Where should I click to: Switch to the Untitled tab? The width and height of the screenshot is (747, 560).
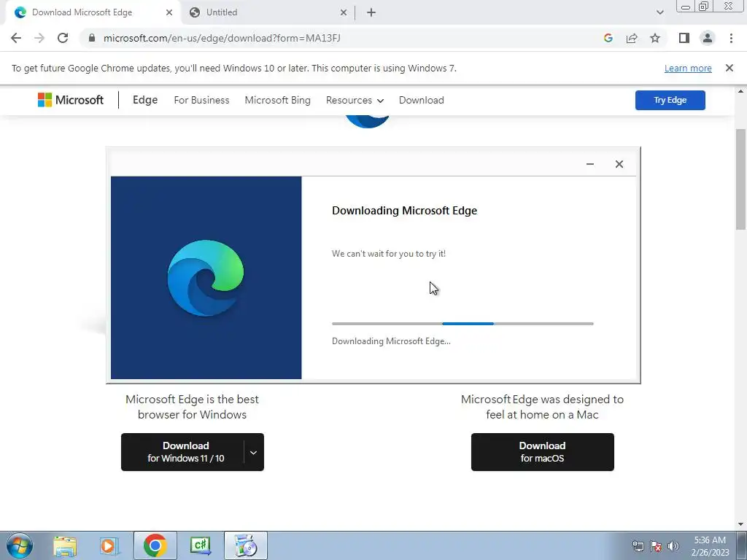point(267,12)
